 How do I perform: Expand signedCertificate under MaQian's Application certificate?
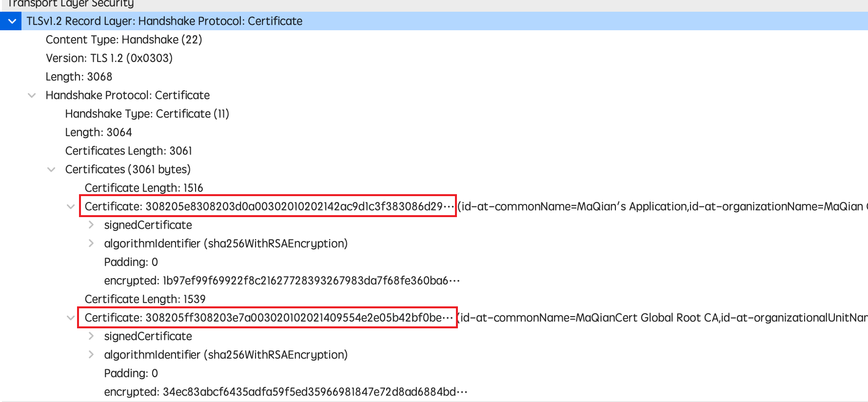click(91, 225)
